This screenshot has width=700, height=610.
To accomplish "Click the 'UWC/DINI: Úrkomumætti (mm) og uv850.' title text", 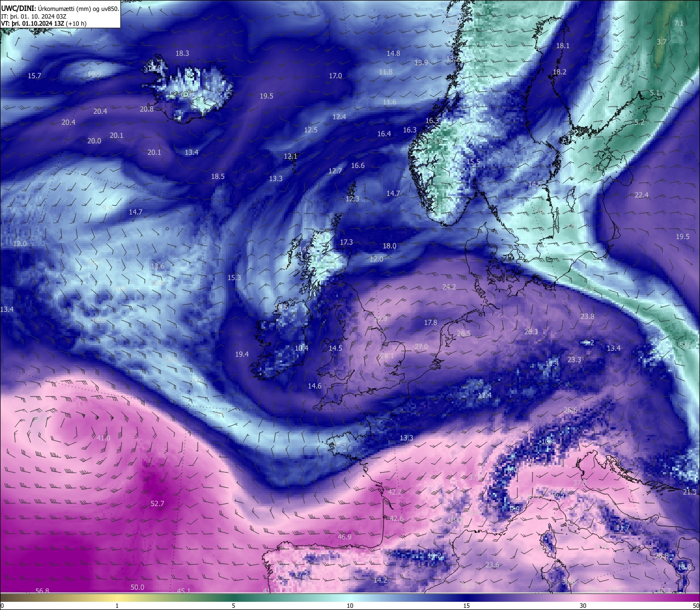I will click(60, 8).
